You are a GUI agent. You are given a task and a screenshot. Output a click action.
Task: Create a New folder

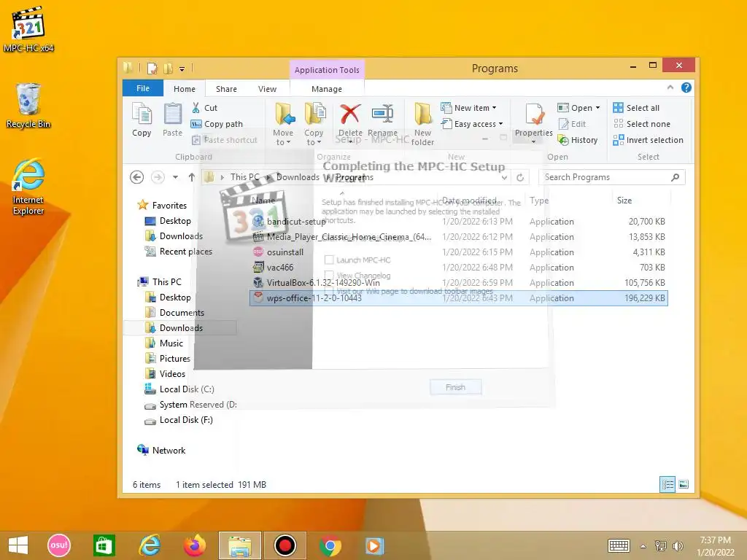pyautogui.click(x=422, y=124)
